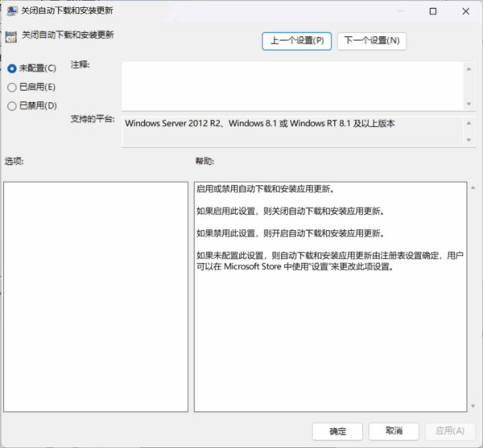Click the policy setting icon beside the header title
The width and height of the screenshot is (483, 448).
click(x=11, y=35)
